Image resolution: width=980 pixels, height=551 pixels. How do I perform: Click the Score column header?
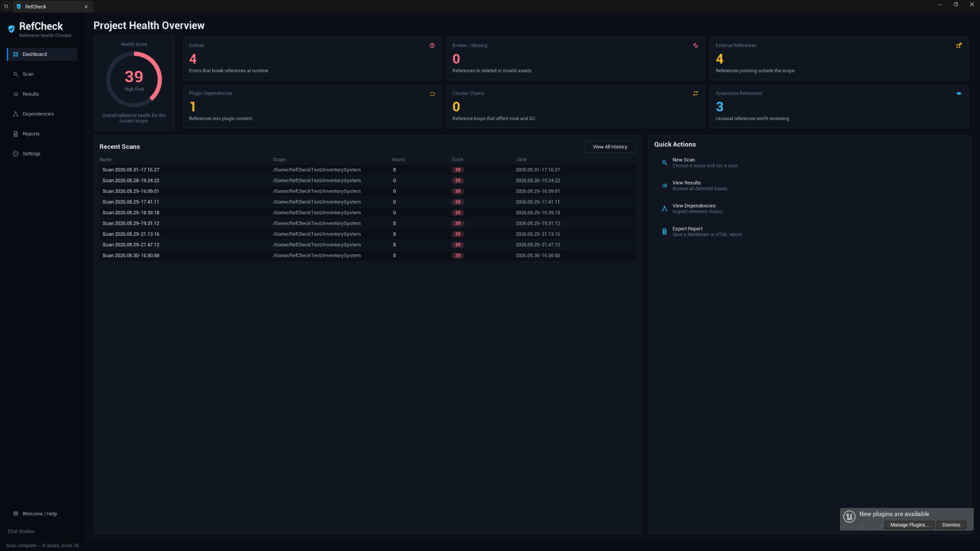tap(457, 160)
